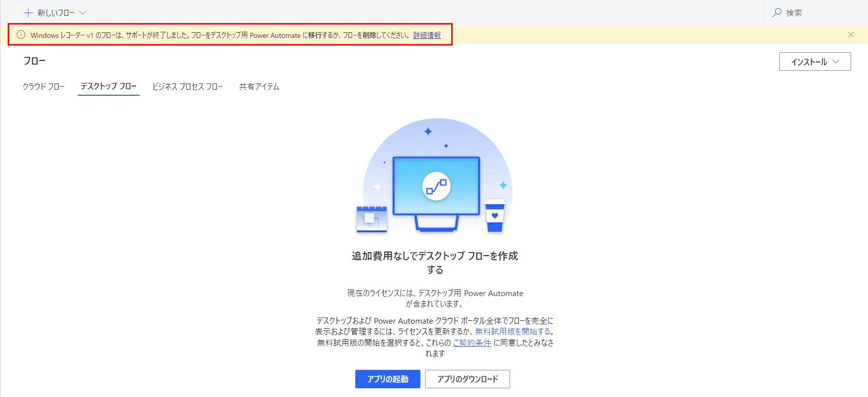Dismiss the yellow notification banner
868x397 pixels.
(851, 35)
